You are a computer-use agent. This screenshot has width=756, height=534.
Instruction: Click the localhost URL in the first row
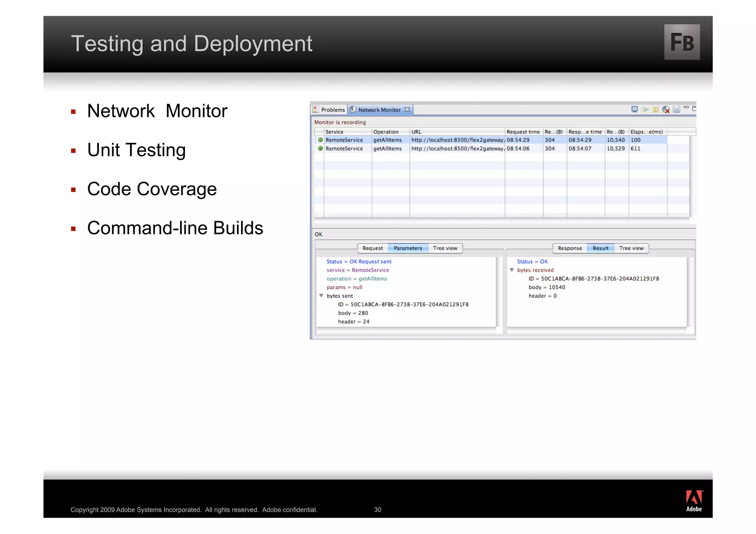pos(458,140)
